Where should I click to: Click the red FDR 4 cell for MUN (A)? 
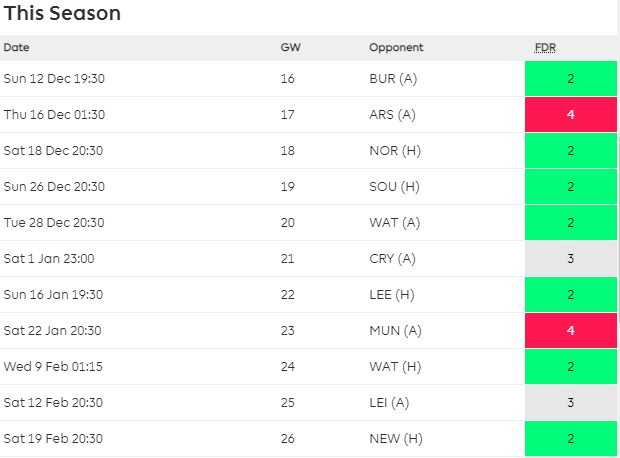pyautogui.click(x=570, y=331)
